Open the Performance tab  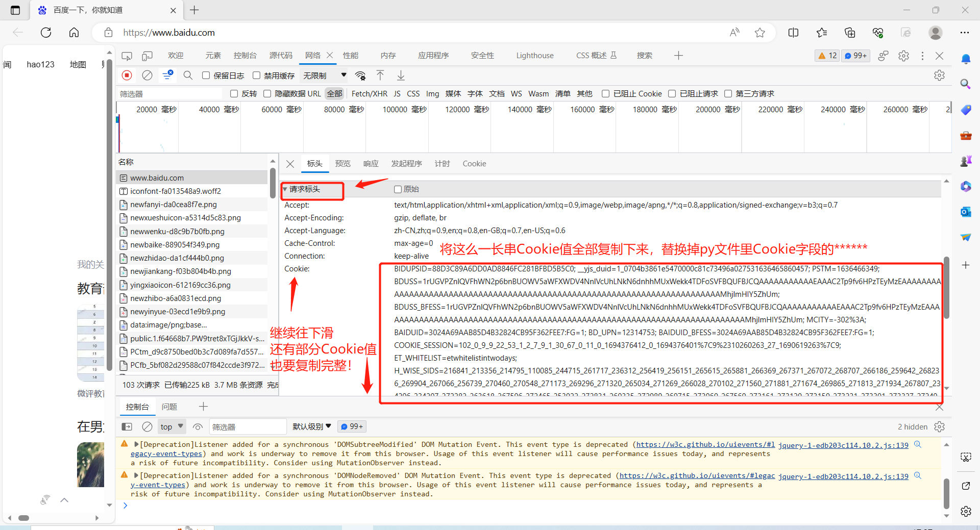[x=351, y=56]
